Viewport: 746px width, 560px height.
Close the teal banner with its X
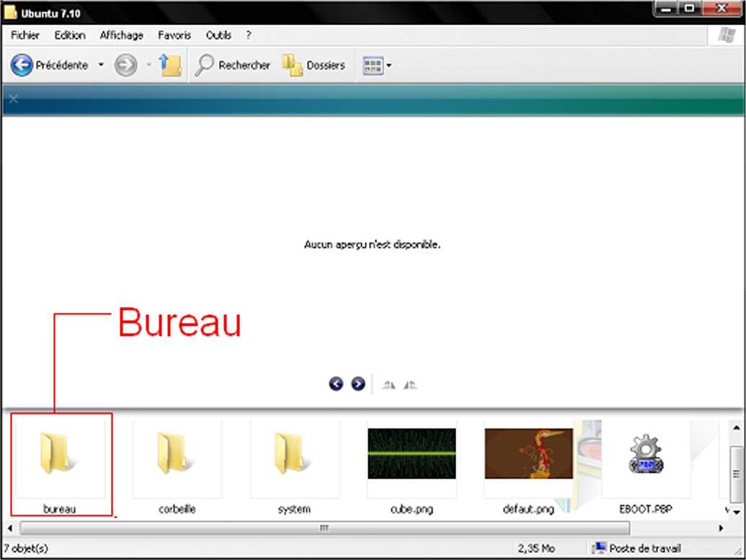[13, 99]
